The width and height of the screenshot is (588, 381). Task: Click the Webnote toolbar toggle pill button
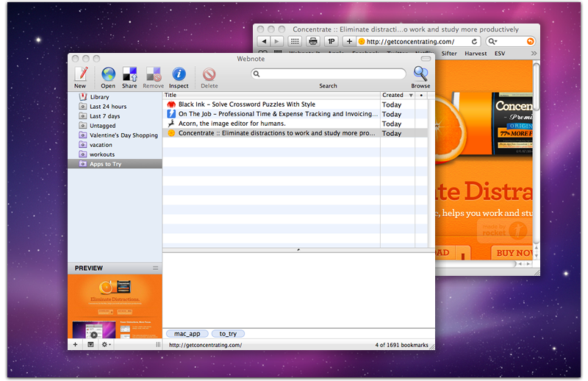pos(426,59)
